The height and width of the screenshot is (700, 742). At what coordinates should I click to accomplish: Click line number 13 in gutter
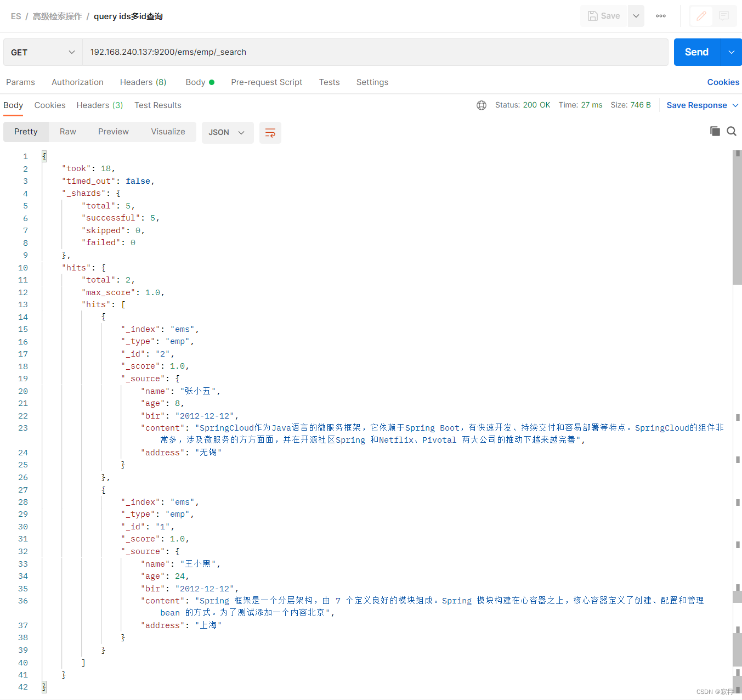(23, 304)
